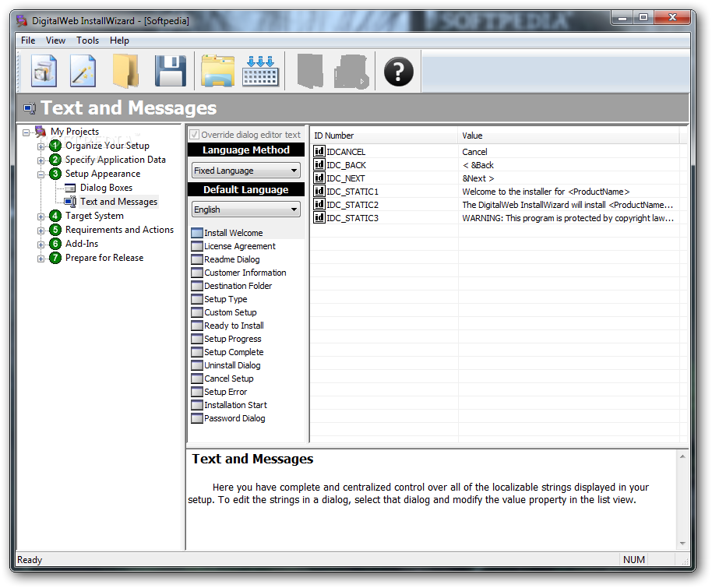Select the IDC_BACK id icon
This screenshot has width=712, height=588.
point(319,164)
